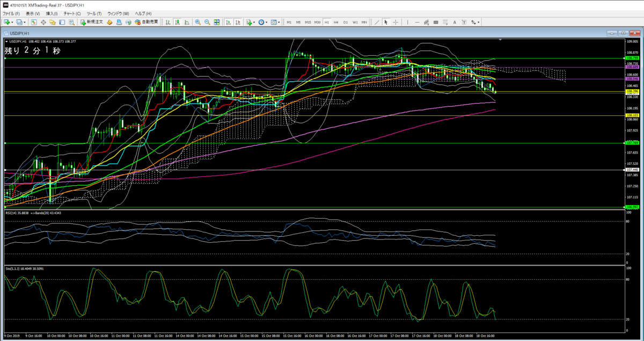Open the MetaEditor book icon
Screen dimensions: 644x341
click(109, 22)
